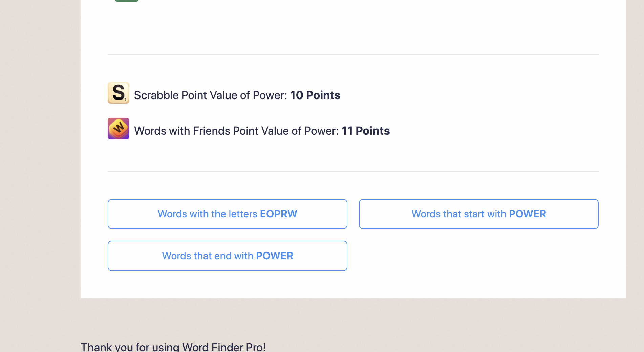Click the Scrabble S tile icon
The width and height of the screenshot is (644, 352).
[119, 93]
